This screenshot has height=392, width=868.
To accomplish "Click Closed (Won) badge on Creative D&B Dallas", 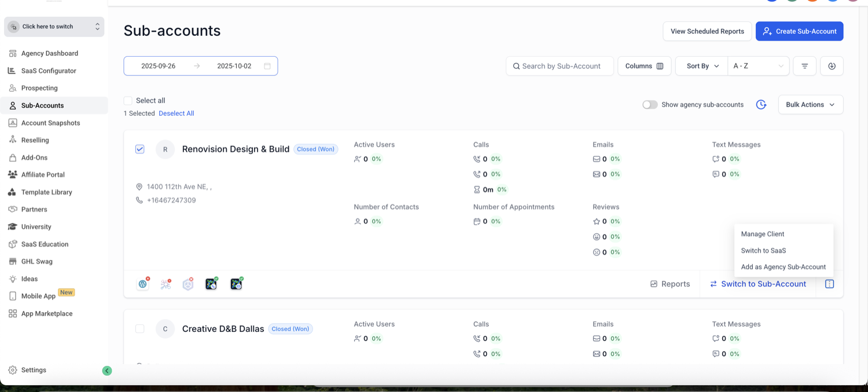I will tap(290, 329).
